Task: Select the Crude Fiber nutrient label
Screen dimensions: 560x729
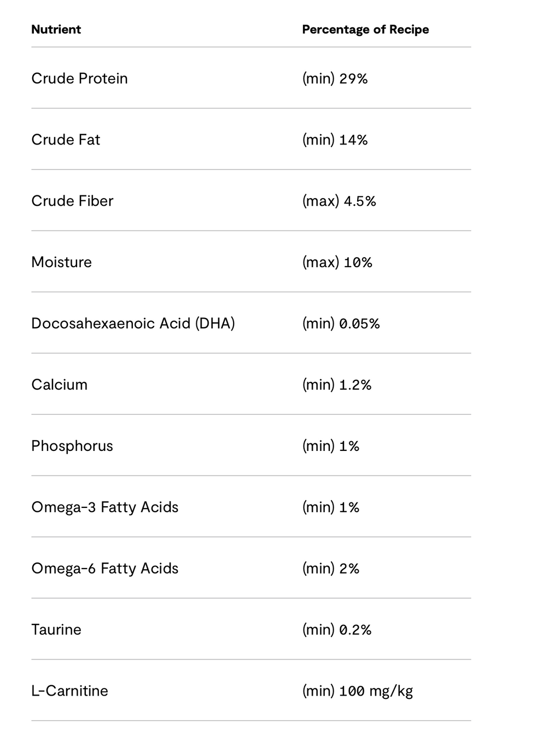Action: (x=72, y=201)
